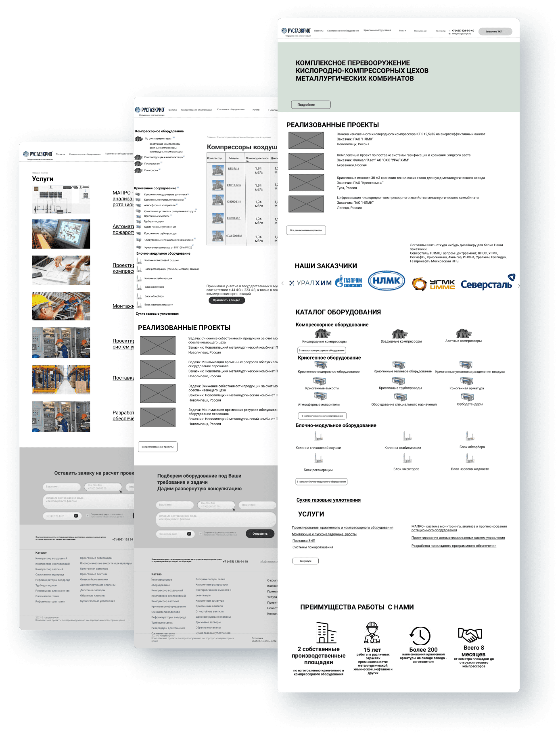Screen dimensions: 560x734
Task: Click the Подробнее button on the banner
Action: pyautogui.click(x=311, y=105)
